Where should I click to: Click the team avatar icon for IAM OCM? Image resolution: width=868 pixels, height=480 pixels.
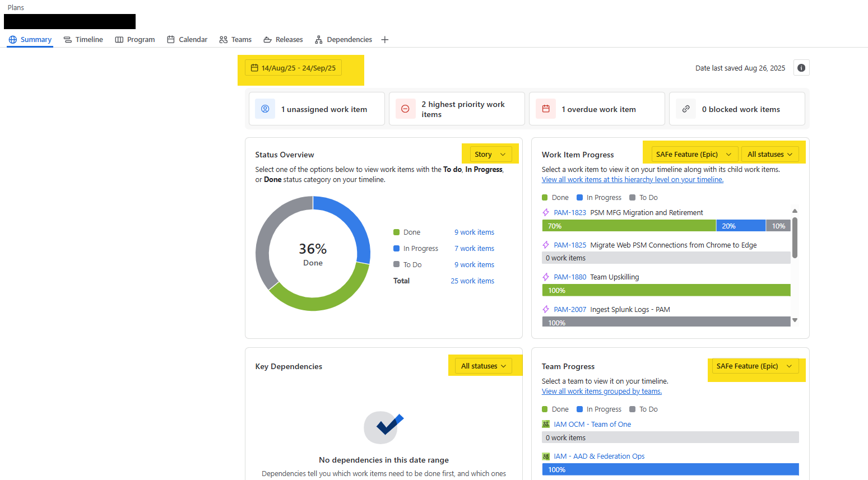point(546,424)
